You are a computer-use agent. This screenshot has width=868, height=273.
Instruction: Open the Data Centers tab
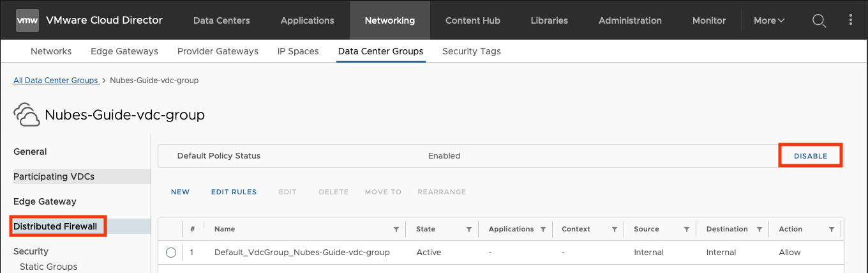[x=221, y=20]
